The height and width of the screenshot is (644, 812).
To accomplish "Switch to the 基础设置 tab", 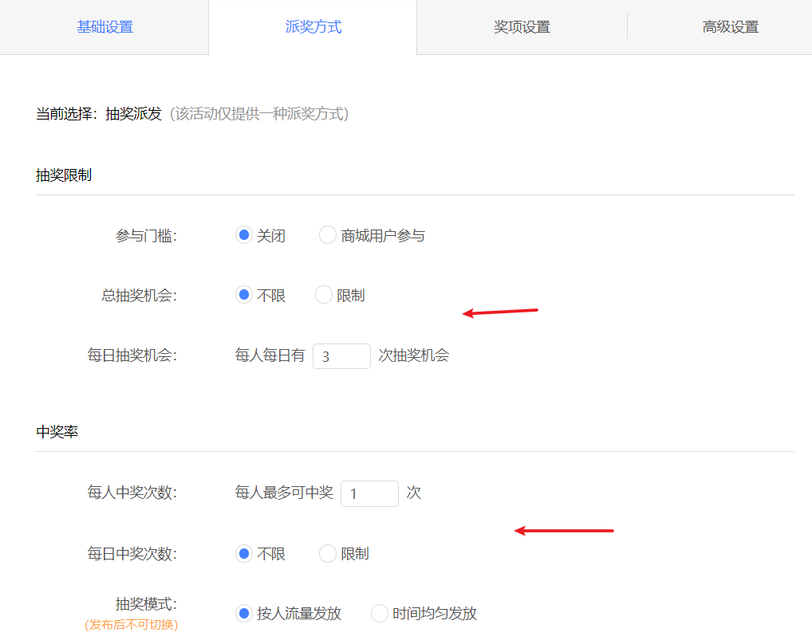I will coord(104,26).
